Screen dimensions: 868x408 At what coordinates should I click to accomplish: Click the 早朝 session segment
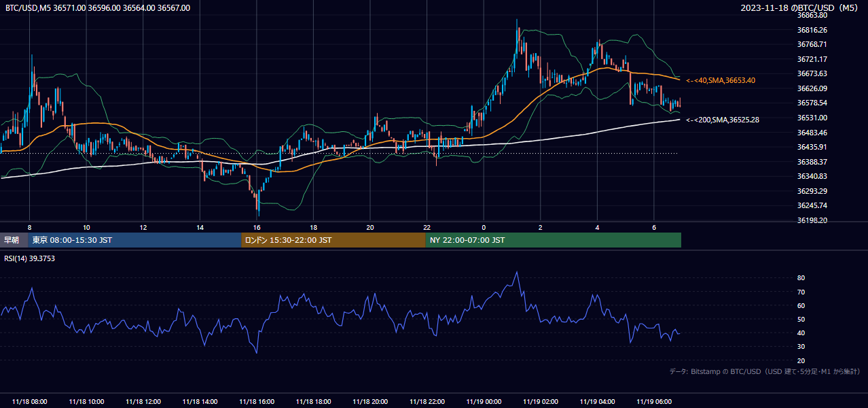point(14,240)
